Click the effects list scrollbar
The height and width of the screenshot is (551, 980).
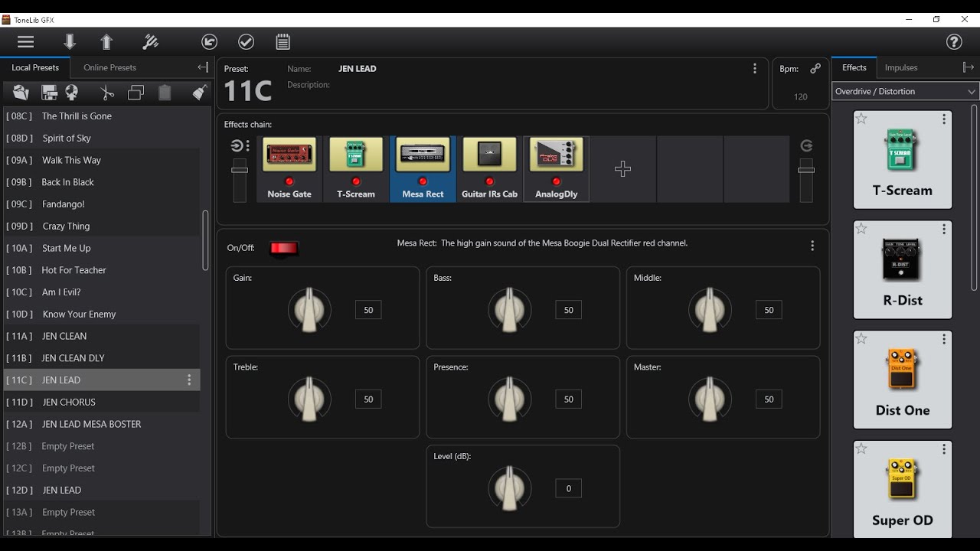(x=974, y=197)
